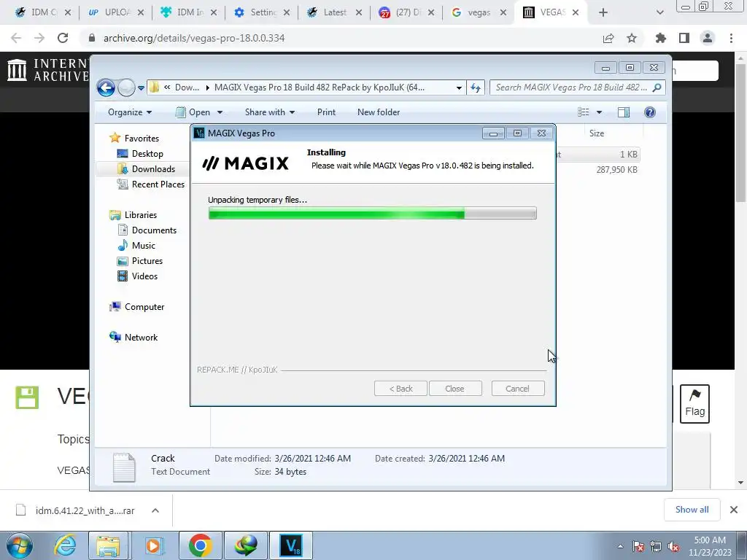Open Internet Explorer from taskbar
747x560 pixels.
64,545
